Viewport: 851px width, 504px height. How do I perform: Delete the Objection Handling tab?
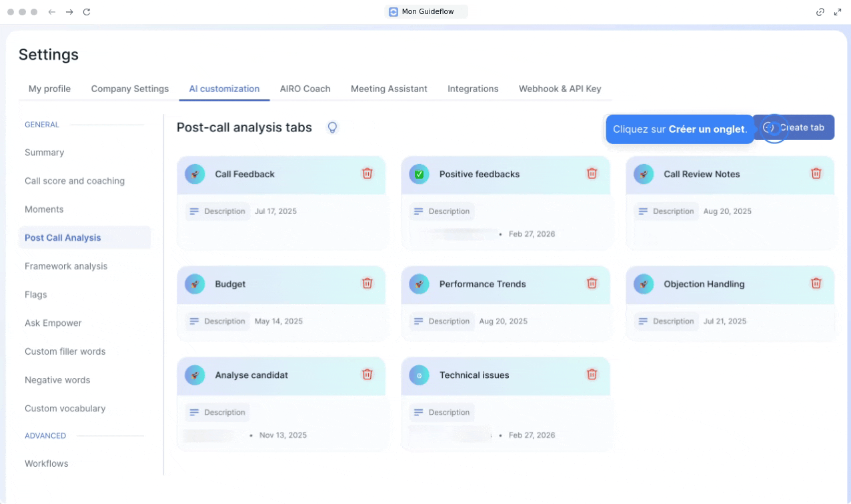tap(816, 283)
